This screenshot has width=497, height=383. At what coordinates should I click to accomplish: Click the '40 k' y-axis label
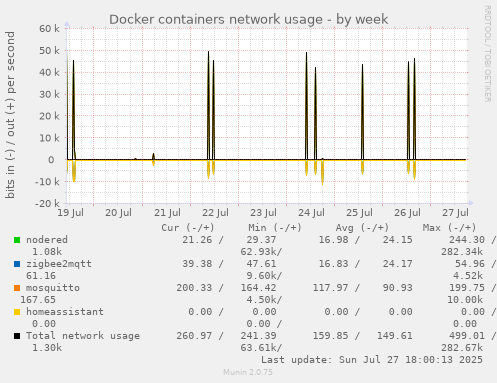coord(49,72)
